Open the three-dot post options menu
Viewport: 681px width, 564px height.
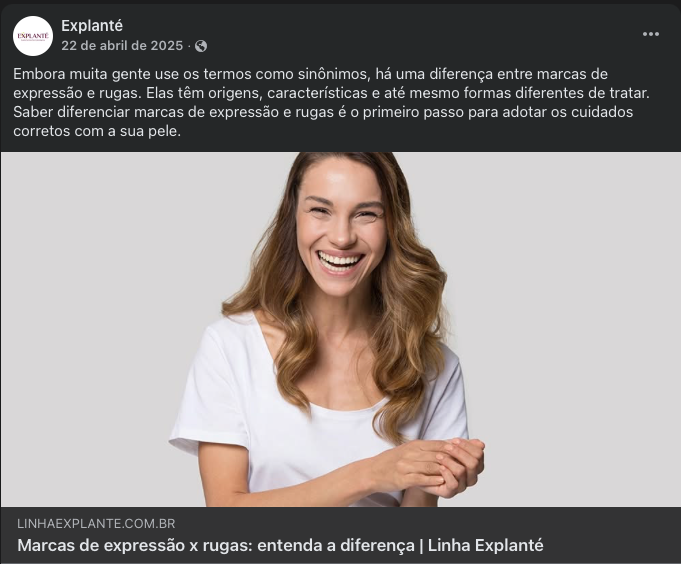(x=651, y=34)
